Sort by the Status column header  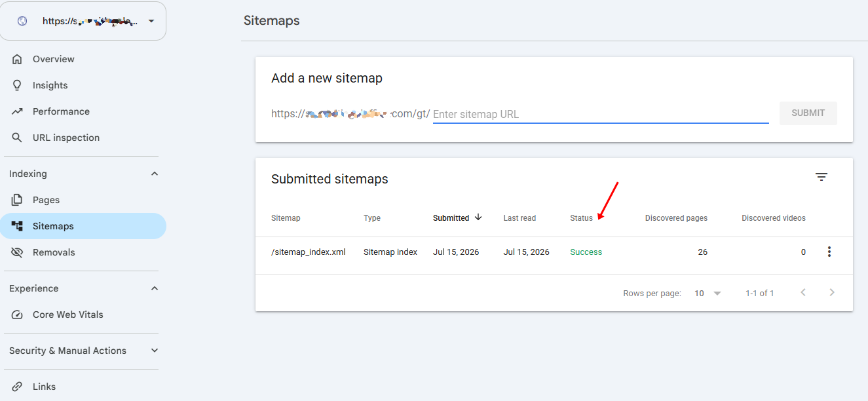click(581, 218)
